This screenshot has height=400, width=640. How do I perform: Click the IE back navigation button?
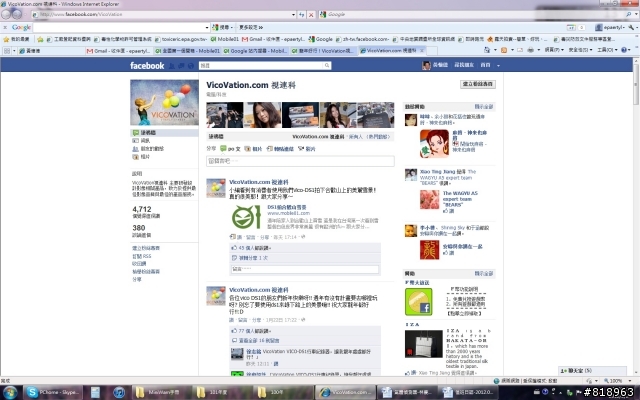(6, 14)
